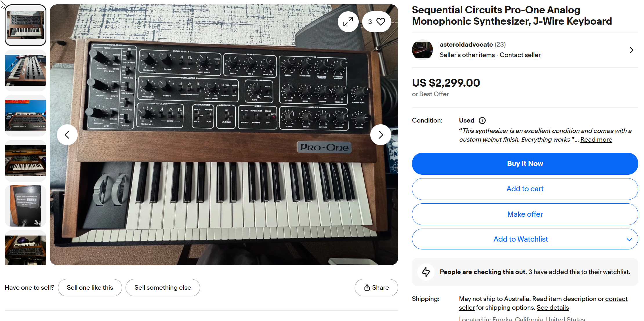This screenshot has width=644, height=321.
Task: Open seller details chevron arrow
Action: [632, 50]
